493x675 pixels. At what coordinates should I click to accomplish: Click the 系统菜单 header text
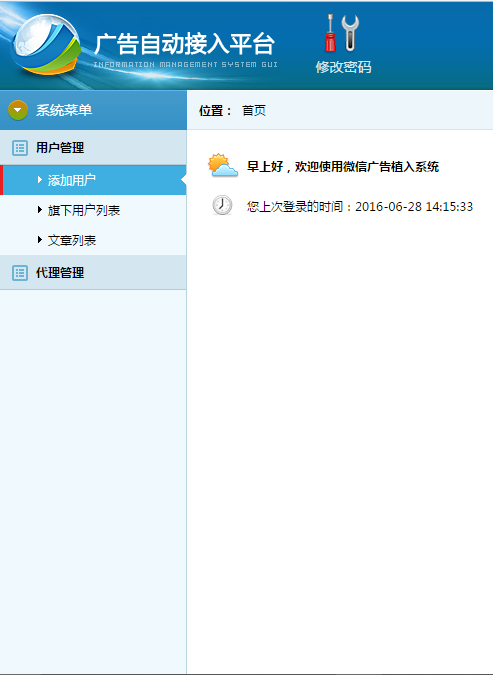64,111
